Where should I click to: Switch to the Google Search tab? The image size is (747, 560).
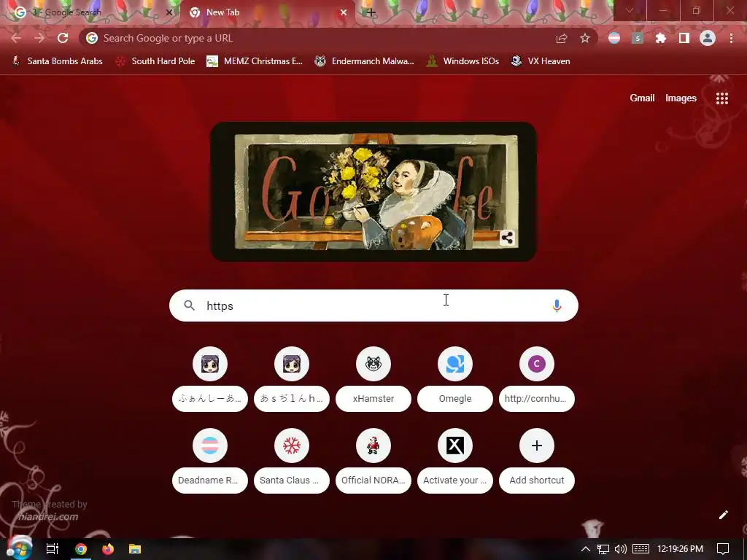tap(90, 12)
